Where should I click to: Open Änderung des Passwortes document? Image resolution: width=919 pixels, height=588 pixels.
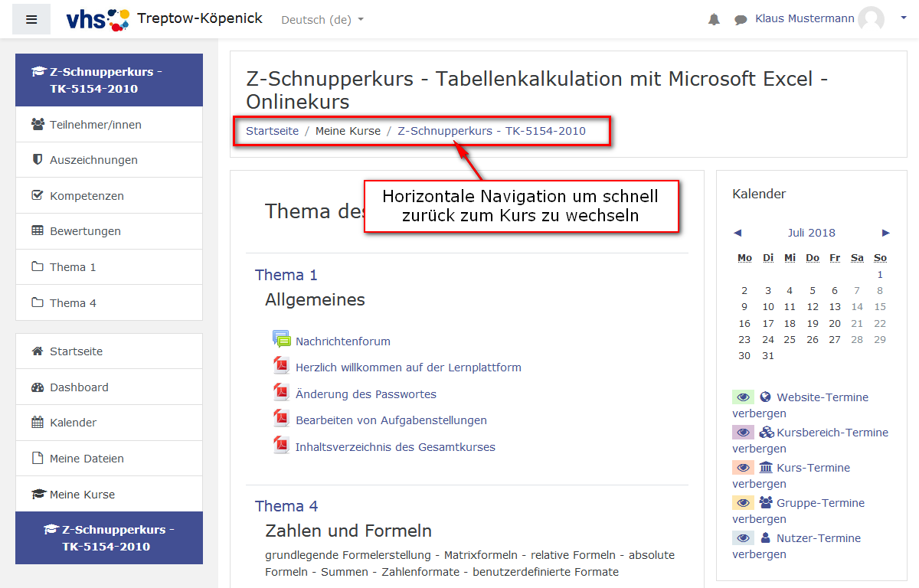366,394
